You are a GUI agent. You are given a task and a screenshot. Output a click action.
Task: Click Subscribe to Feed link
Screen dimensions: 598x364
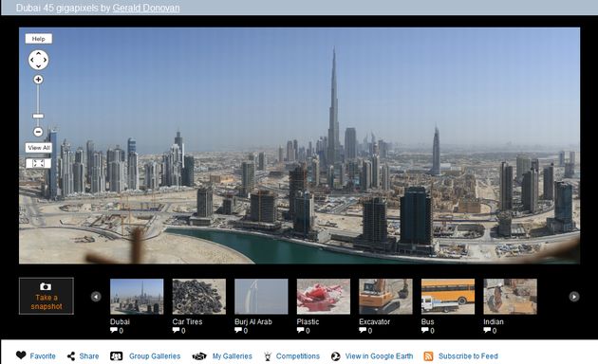[x=468, y=356]
